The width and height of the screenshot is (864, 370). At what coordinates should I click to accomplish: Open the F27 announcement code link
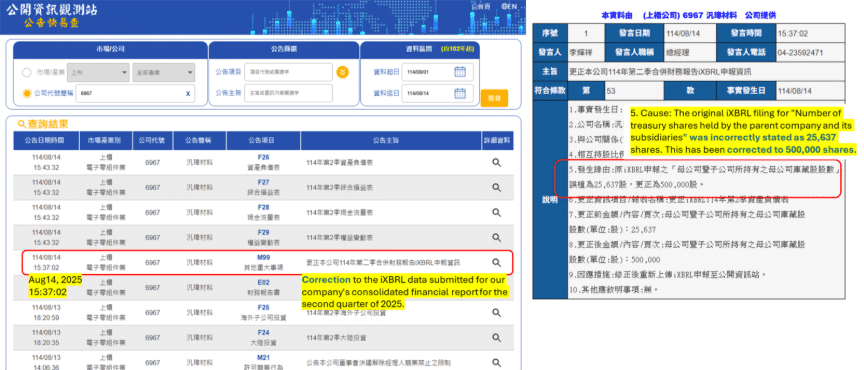pos(263,183)
